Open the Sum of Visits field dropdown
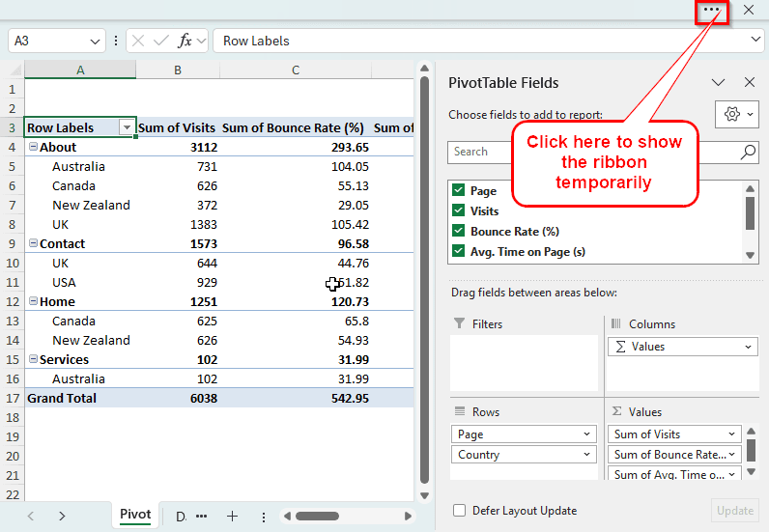Viewport: 769px width, 532px height. coord(732,434)
